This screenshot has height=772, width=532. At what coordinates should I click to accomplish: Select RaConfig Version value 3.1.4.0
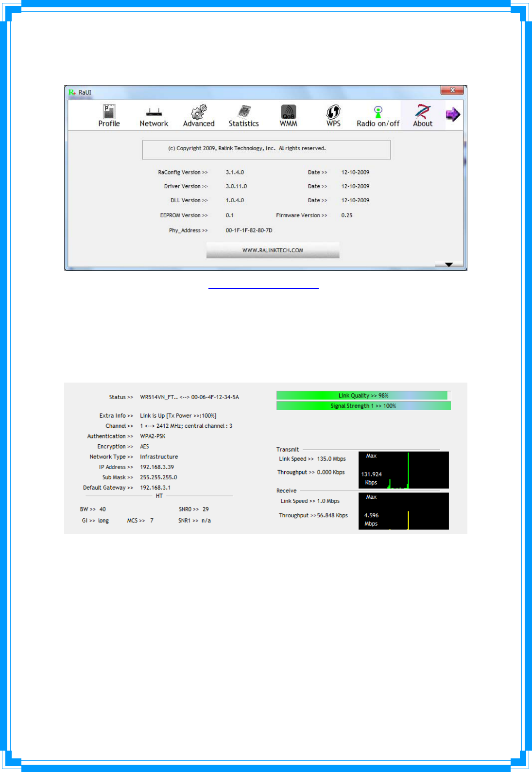coord(235,173)
